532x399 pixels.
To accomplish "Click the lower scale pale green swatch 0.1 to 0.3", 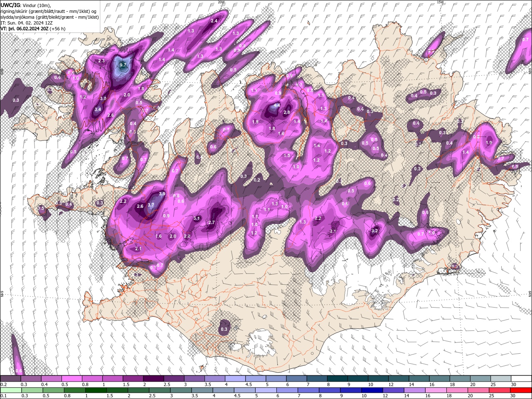I will pyautogui.click(x=11, y=390).
